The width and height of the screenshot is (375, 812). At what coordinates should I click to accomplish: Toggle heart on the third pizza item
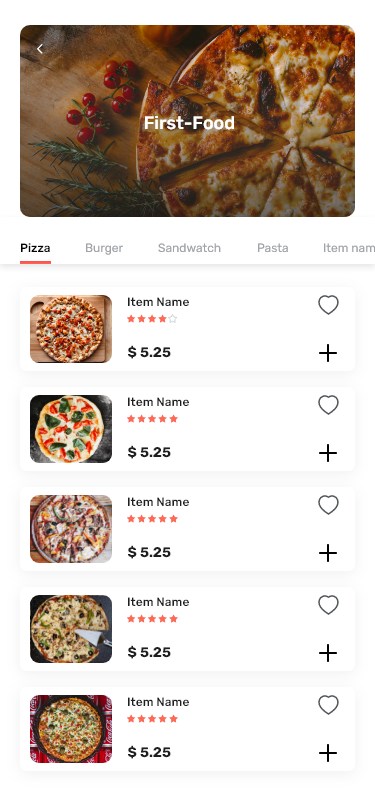click(x=328, y=505)
